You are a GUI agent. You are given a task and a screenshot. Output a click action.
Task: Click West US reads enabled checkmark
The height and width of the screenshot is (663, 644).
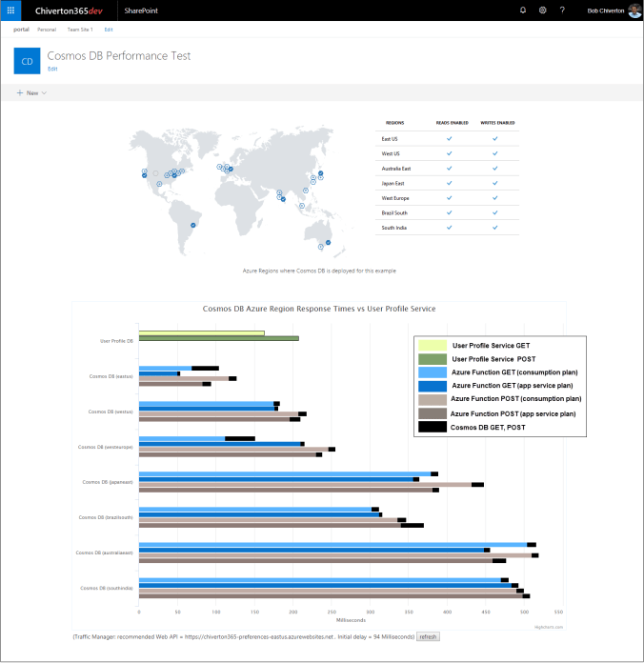tap(449, 153)
